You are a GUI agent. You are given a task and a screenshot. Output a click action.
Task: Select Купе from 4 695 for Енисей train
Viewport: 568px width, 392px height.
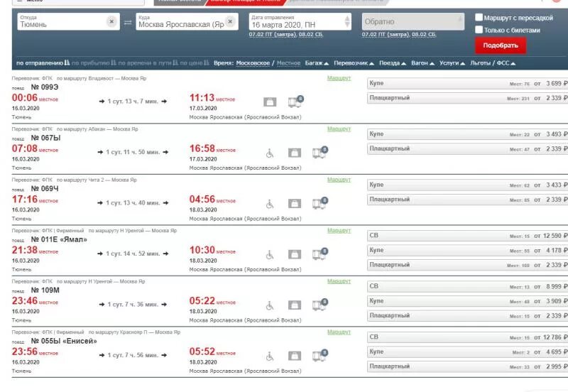coord(467,352)
